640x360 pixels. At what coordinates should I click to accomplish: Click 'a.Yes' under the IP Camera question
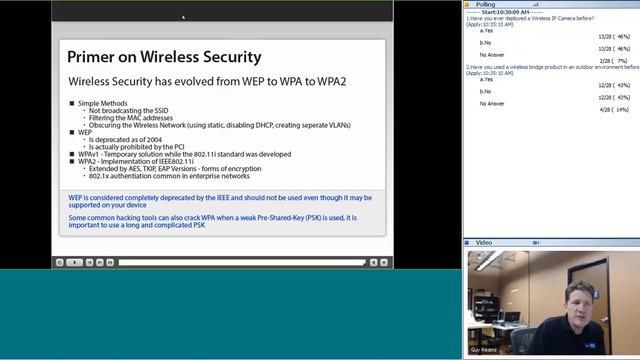(486, 31)
